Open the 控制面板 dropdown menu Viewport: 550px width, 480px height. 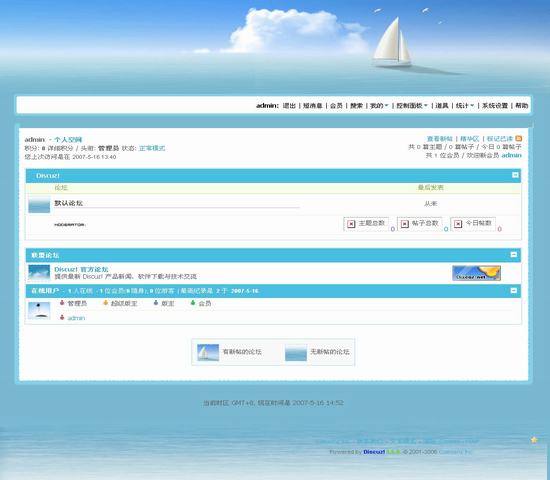(x=412, y=105)
